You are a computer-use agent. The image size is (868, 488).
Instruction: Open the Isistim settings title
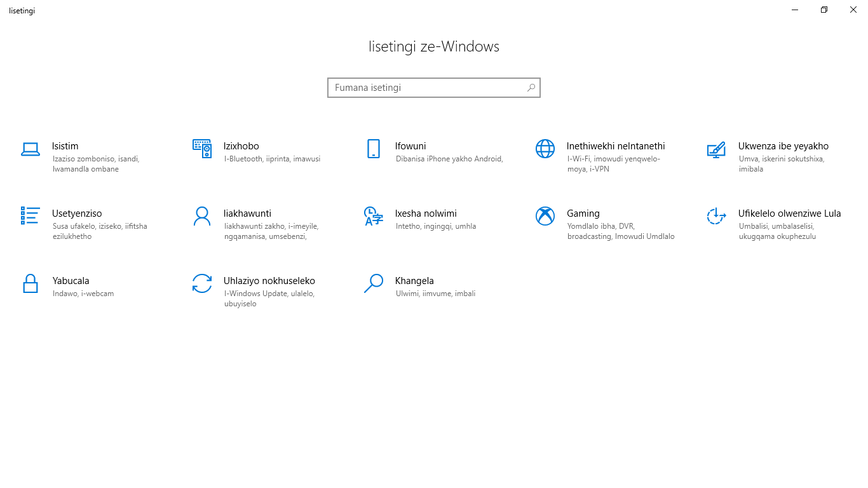click(65, 146)
